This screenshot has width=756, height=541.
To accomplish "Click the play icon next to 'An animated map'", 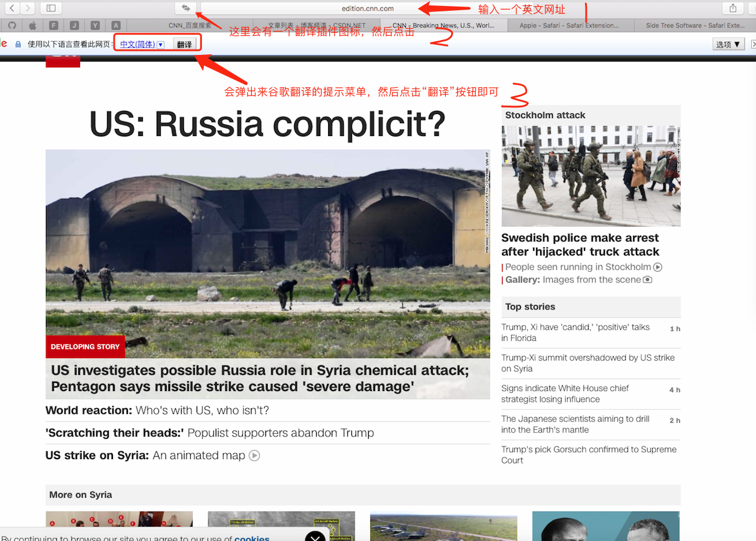I will 255,456.
